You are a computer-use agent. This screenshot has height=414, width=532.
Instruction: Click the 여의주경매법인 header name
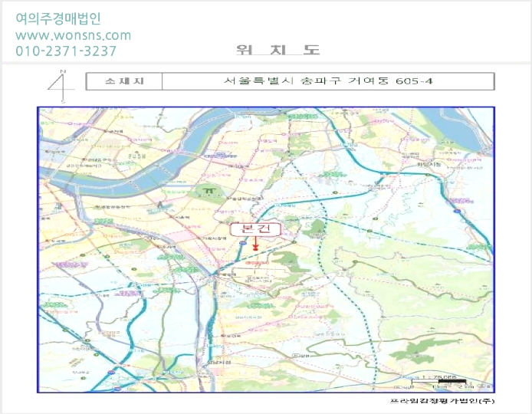[58, 18]
